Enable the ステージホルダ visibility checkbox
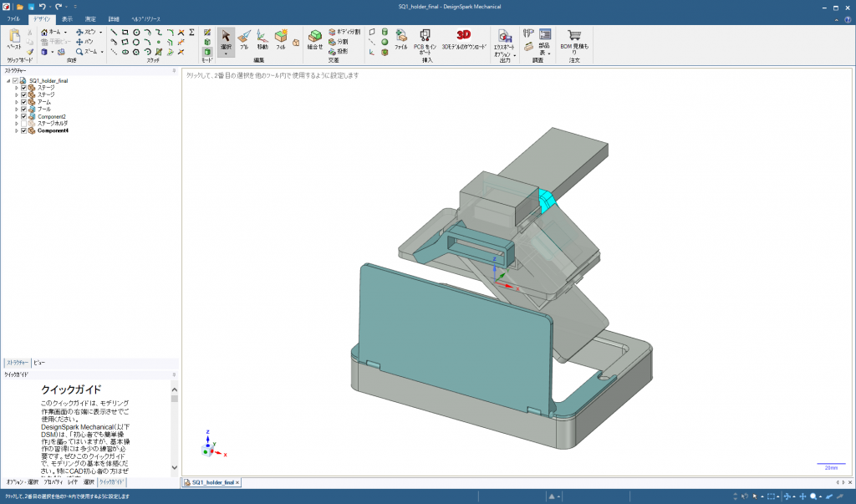856x504 pixels. 24,124
